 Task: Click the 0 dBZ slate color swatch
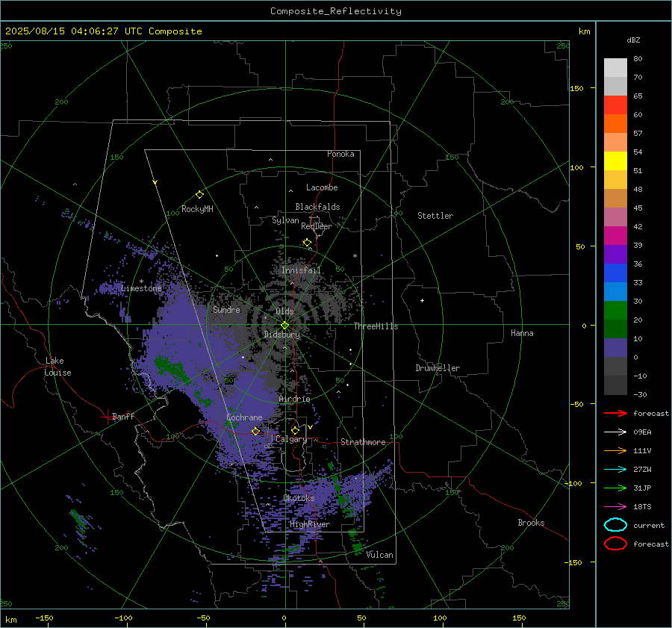[x=615, y=348]
